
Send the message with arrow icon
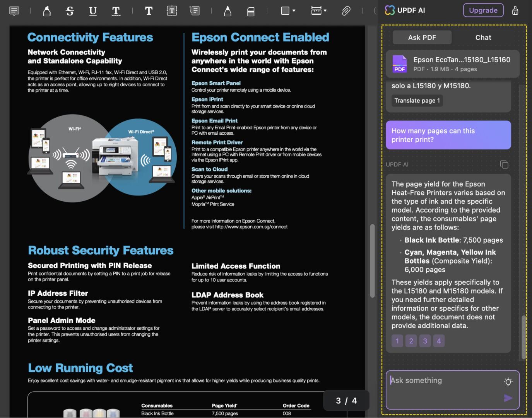[508, 398]
